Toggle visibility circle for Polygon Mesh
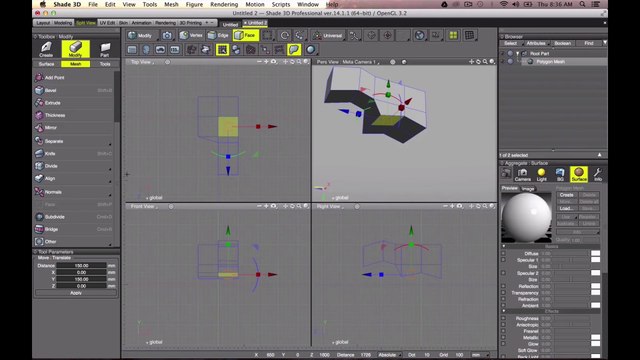 [510, 62]
